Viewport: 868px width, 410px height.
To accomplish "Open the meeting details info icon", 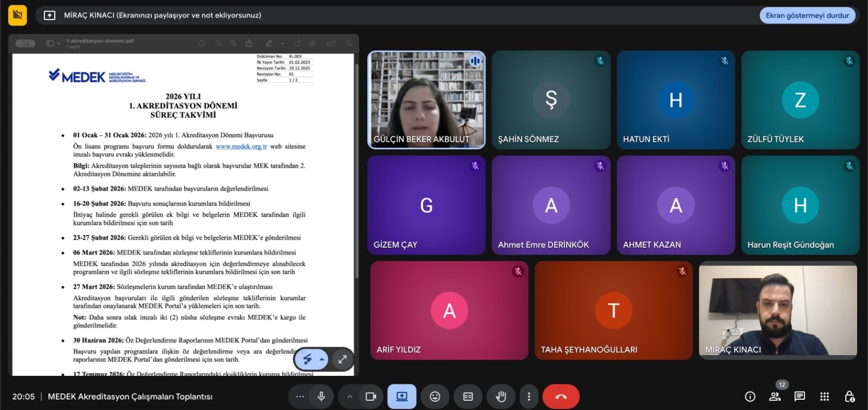I will [x=750, y=396].
